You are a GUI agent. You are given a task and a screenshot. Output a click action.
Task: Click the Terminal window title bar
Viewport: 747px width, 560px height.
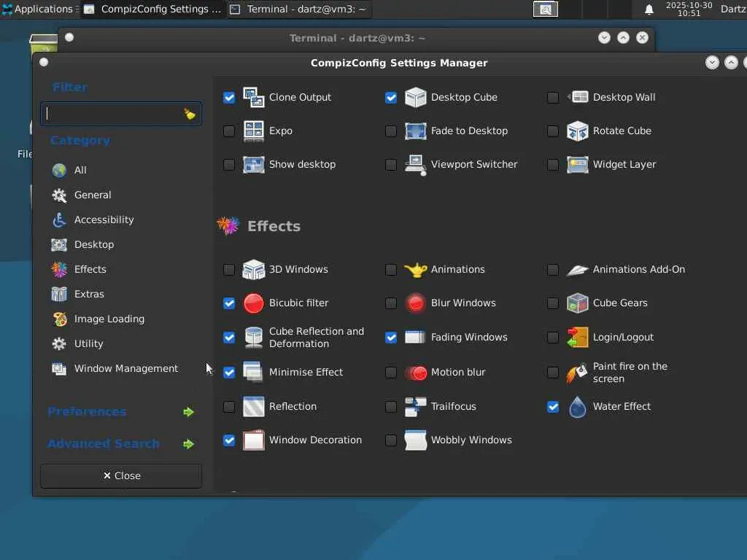pyautogui.click(x=356, y=38)
